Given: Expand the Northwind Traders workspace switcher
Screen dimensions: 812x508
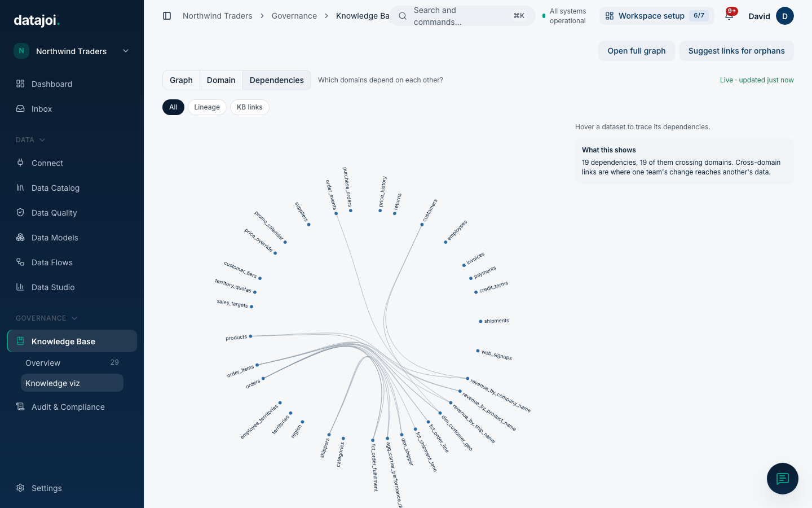Looking at the screenshot, I should tap(72, 51).
